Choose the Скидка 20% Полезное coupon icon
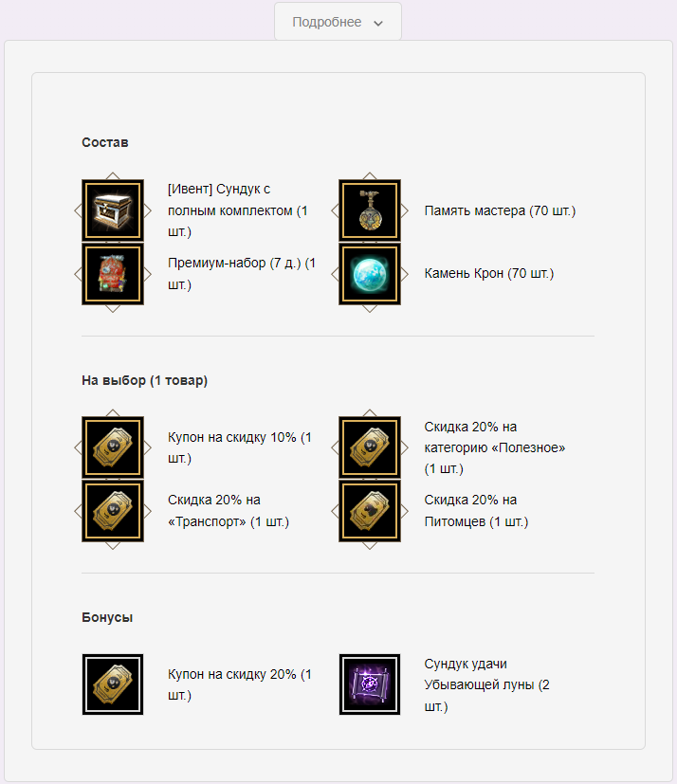Image resolution: width=677 pixels, height=784 pixels. (x=370, y=447)
